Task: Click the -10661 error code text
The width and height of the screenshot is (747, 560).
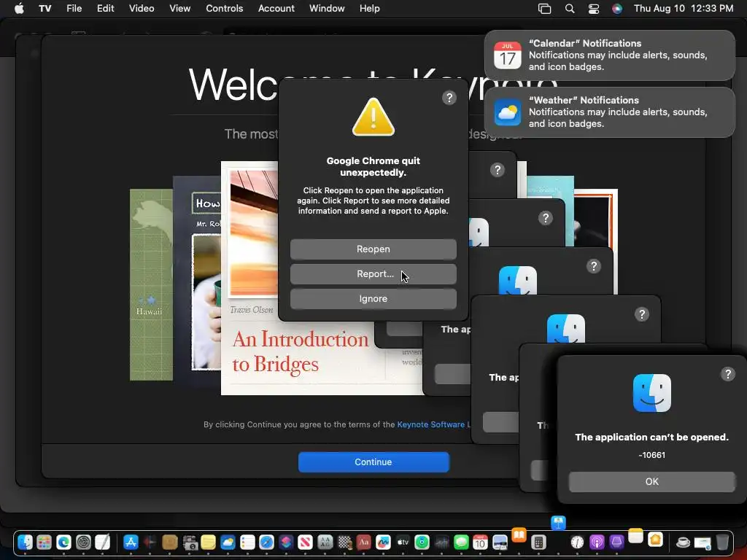Action: click(x=651, y=455)
